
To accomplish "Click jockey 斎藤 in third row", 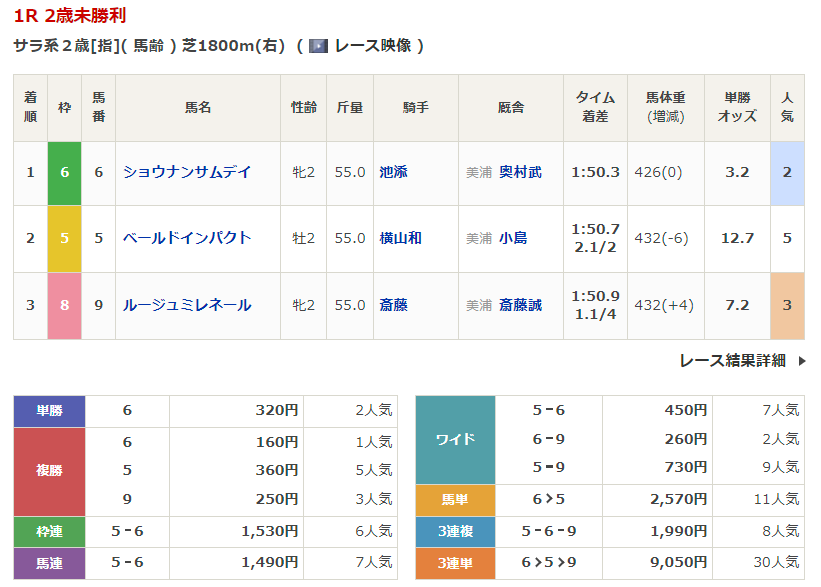I will [393, 305].
